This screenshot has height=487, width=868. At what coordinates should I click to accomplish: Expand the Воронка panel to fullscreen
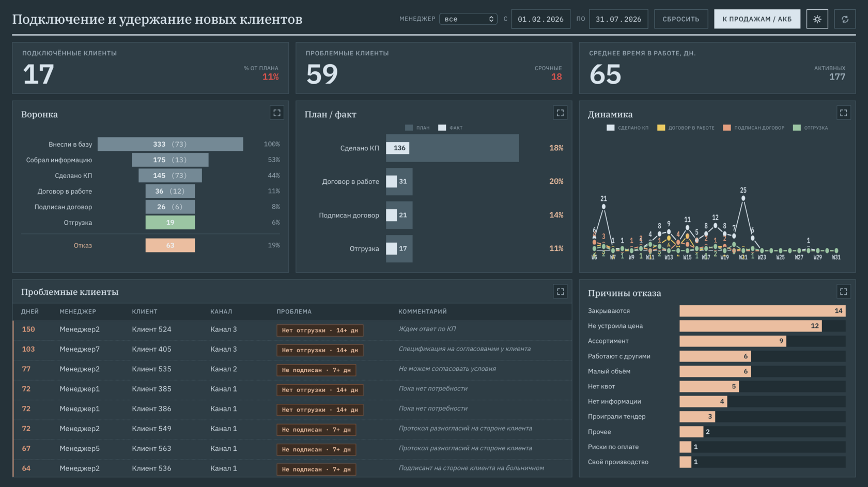coord(277,113)
